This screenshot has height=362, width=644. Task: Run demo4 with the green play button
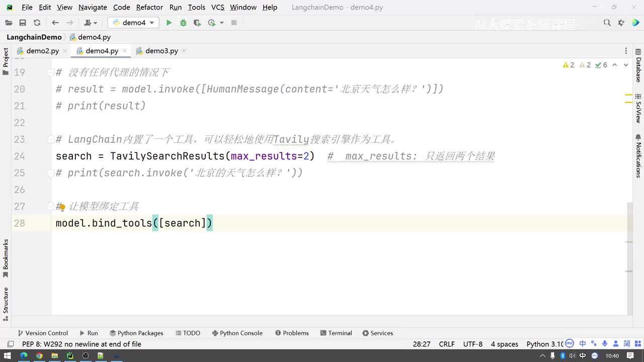click(x=169, y=23)
